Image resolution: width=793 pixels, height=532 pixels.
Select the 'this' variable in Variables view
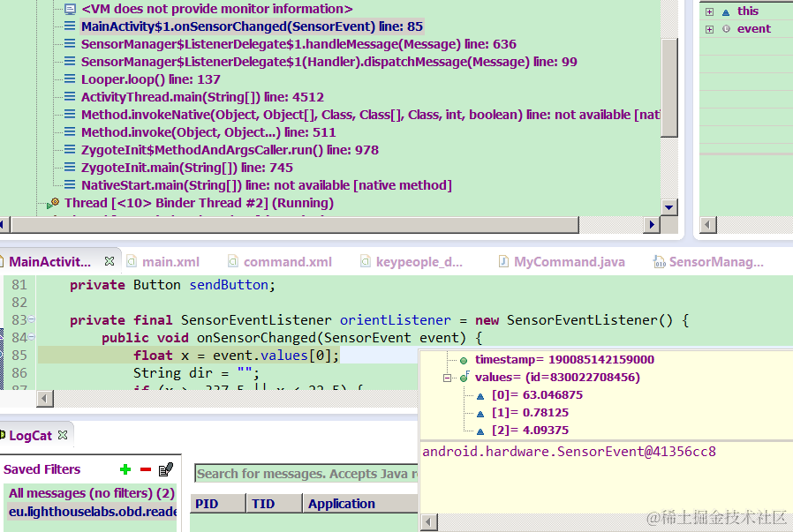tap(747, 11)
